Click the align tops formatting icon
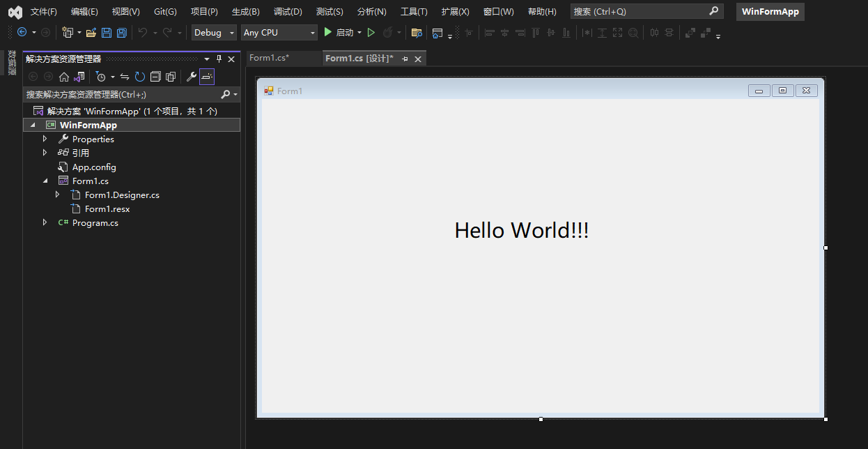The width and height of the screenshot is (868, 449). pyautogui.click(x=535, y=33)
